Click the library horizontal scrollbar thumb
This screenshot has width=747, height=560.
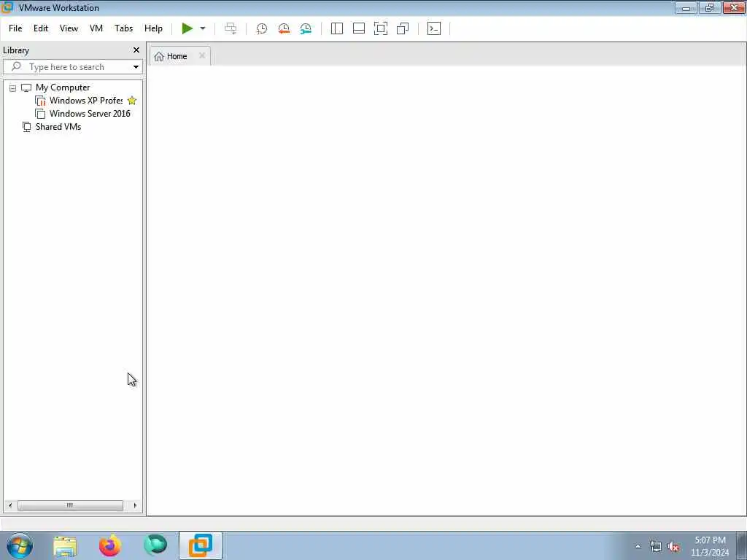[70, 505]
